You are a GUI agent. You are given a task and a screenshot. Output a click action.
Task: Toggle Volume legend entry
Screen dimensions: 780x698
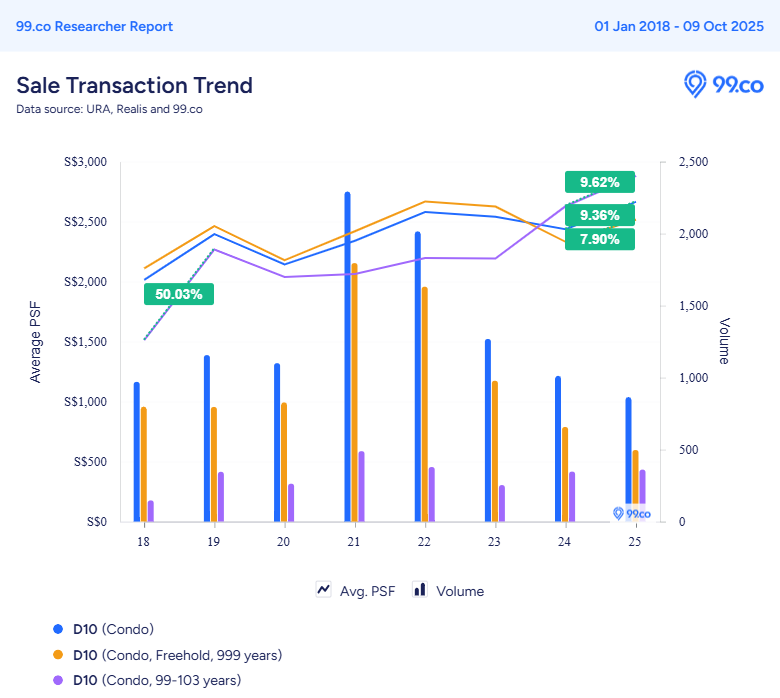pos(460,591)
